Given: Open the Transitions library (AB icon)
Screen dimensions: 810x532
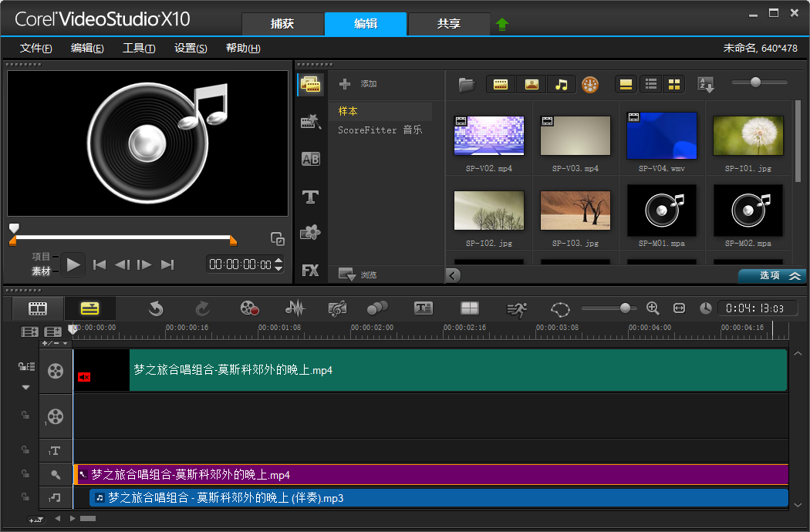Looking at the screenshot, I should coord(310,160).
